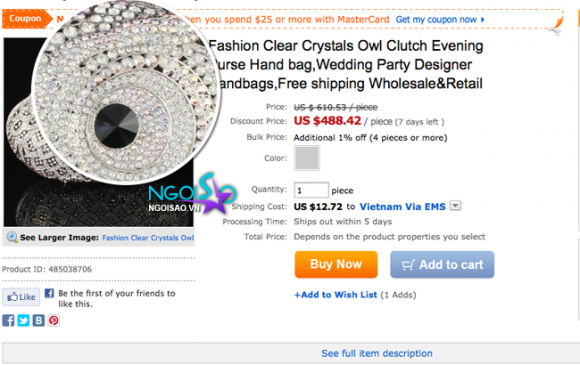The image size is (580, 365).
Task: Add the clutch to the cart
Action: 442,264
